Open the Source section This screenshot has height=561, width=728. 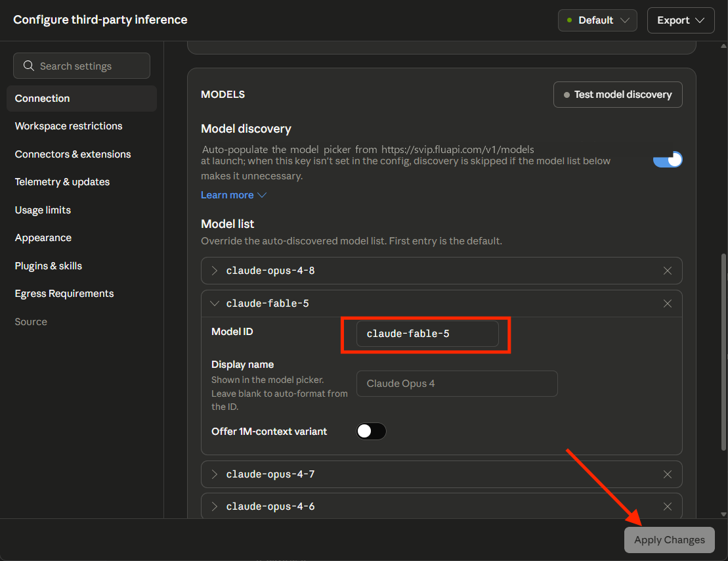click(x=31, y=322)
